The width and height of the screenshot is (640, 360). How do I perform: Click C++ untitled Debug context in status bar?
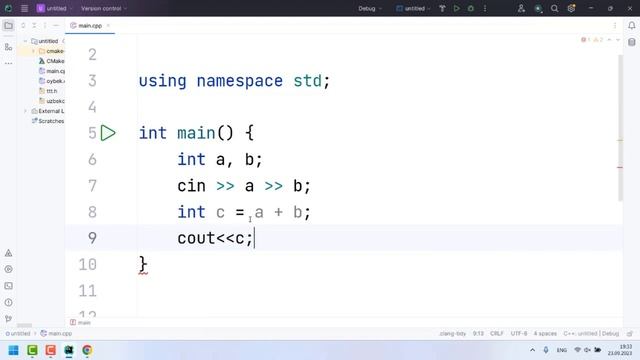(x=591, y=333)
